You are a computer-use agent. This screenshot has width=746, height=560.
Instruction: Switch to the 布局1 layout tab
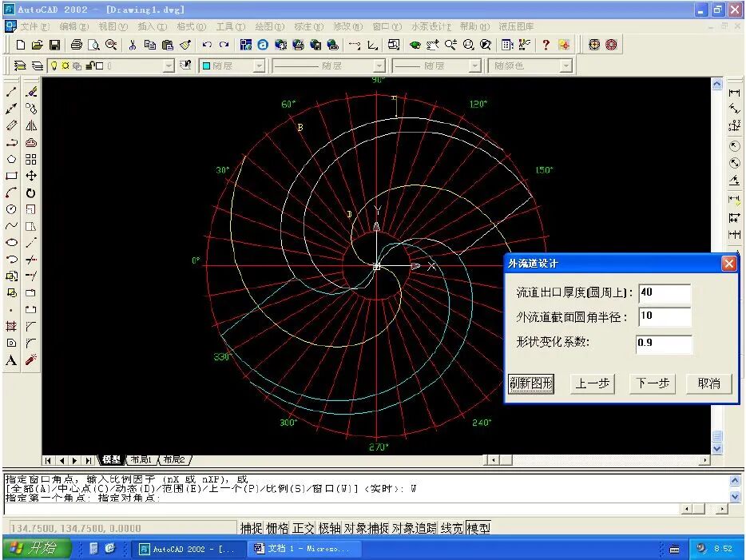(141, 459)
